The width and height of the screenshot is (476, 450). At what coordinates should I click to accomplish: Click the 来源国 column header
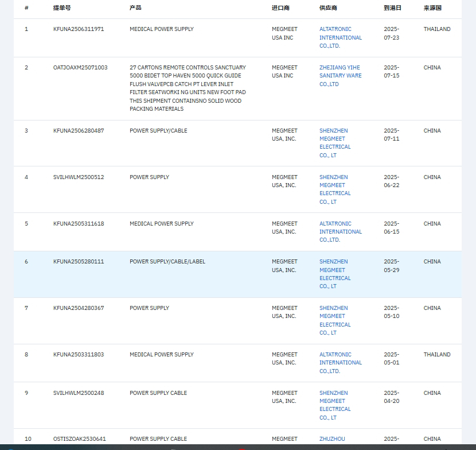[432, 8]
